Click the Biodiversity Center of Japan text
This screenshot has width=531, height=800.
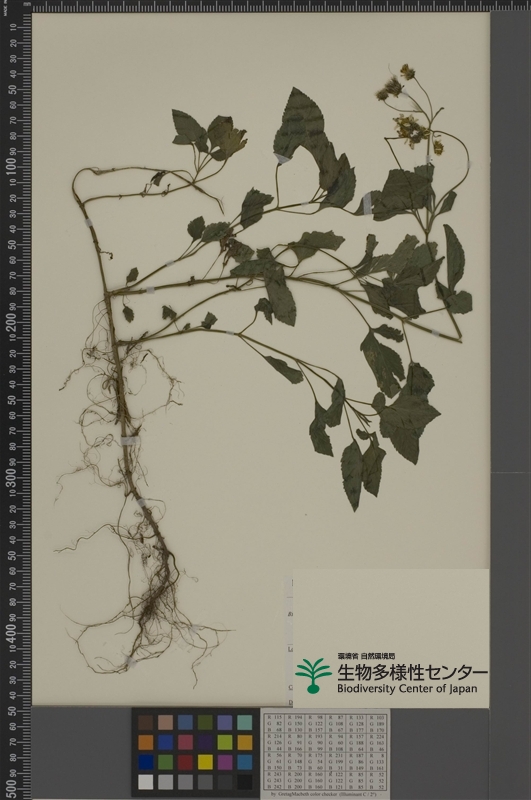tap(407, 688)
